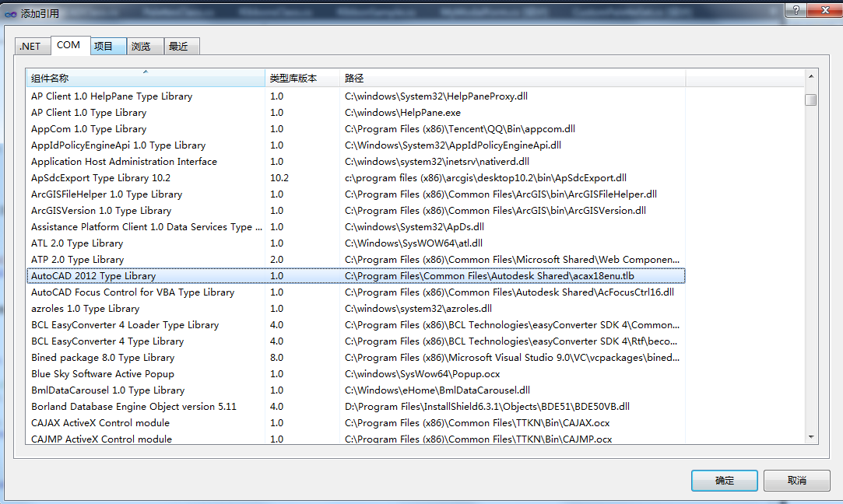Image resolution: width=843 pixels, height=504 pixels.
Task: Click the 添加引用 title bar icon
Action: coord(10,14)
